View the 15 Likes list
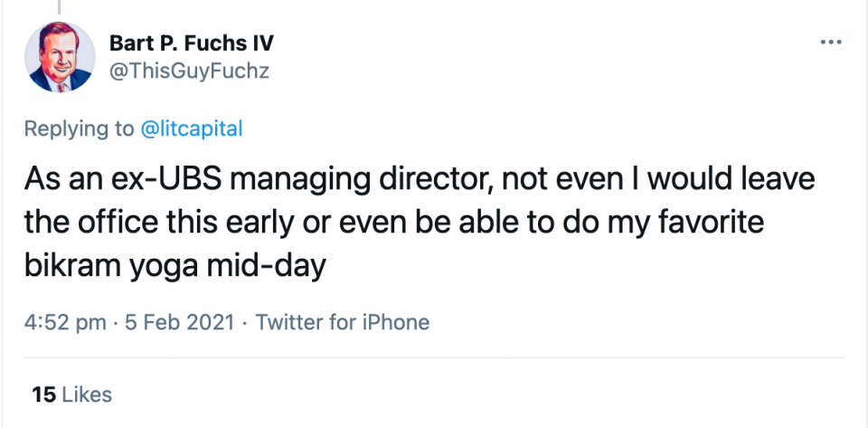 (71, 395)
